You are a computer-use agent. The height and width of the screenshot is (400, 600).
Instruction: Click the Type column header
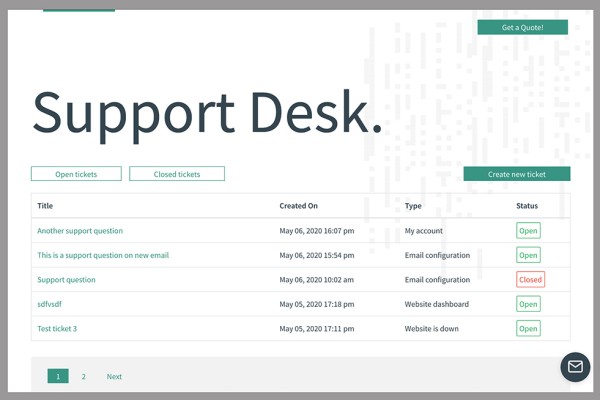click(x=413, y=206)
